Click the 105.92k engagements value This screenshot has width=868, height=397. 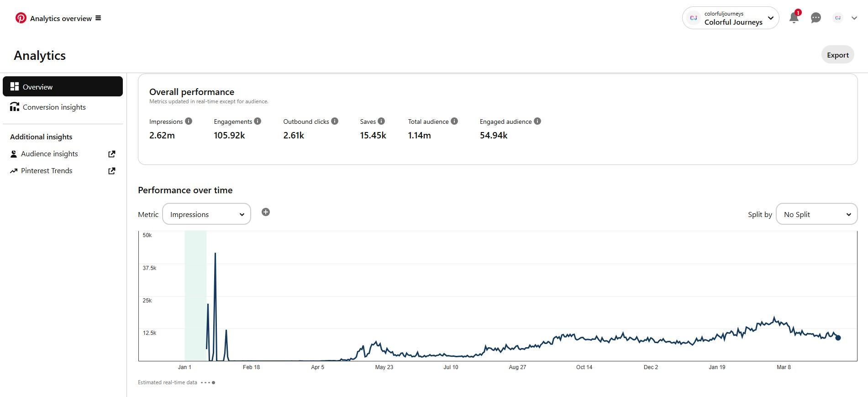[229, 135]
